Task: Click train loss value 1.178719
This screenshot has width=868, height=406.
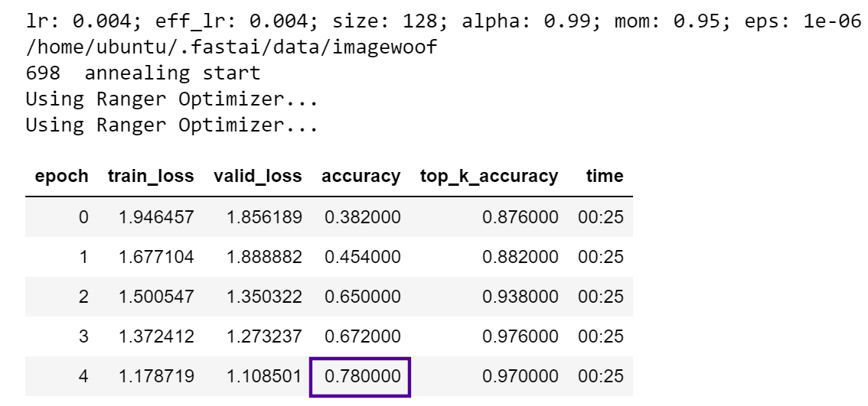Action: [x=157, y=376]
